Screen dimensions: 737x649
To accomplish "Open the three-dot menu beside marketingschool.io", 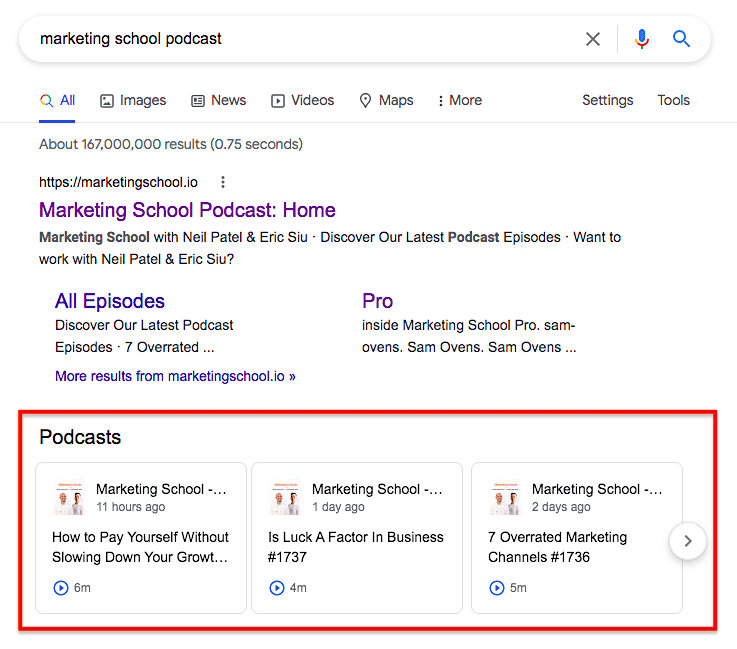I will click(x=223, y=182).
